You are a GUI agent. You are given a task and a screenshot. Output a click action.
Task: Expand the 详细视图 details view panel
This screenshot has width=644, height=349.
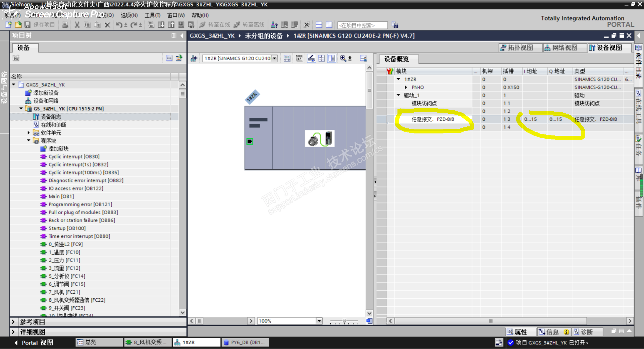[13, 332]
